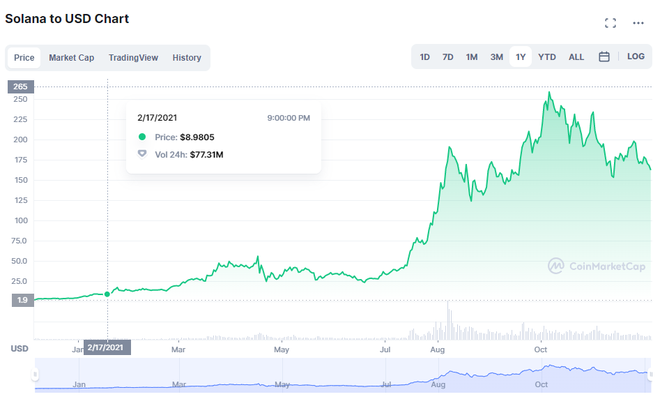This screenshot has width=660, height=399.
Task: Click the Jul label on the main x-axis
Action: point(385,349)
